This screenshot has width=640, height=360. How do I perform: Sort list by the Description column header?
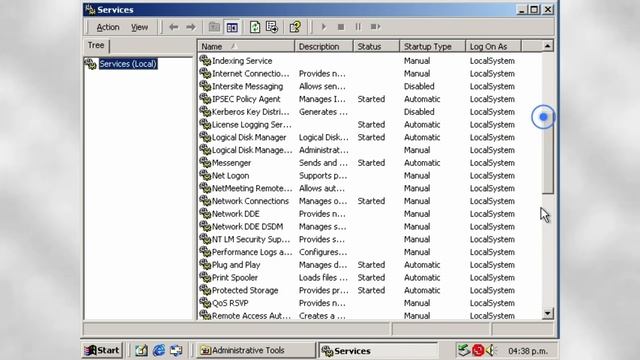coord(324,47)
